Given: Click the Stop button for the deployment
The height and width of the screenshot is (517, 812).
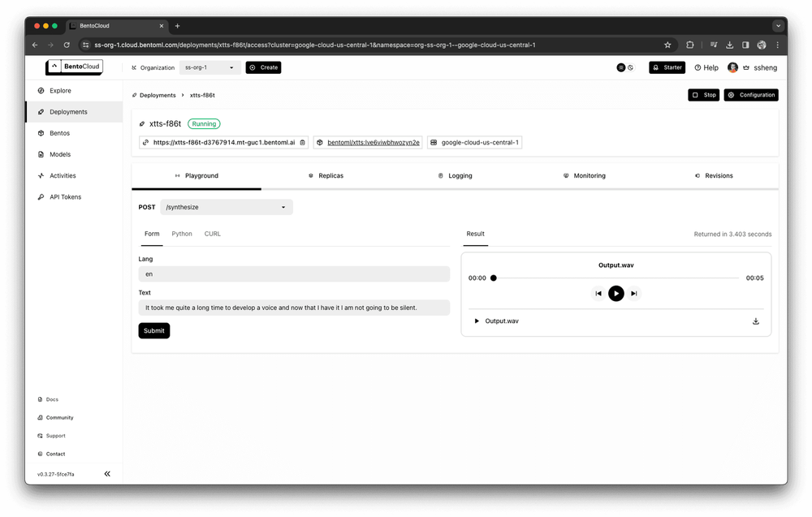Looking at the screenshot, I should [x=703, y=95].
